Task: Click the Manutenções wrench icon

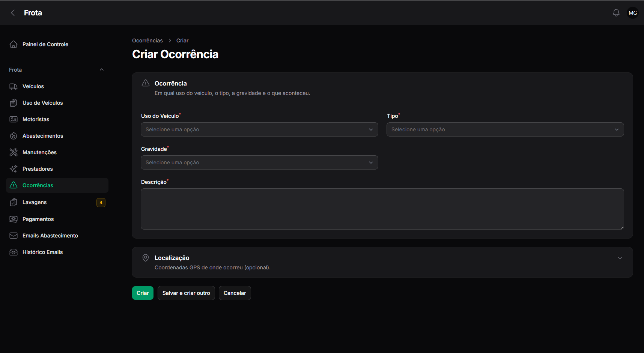Action: (x=14, y=152)
